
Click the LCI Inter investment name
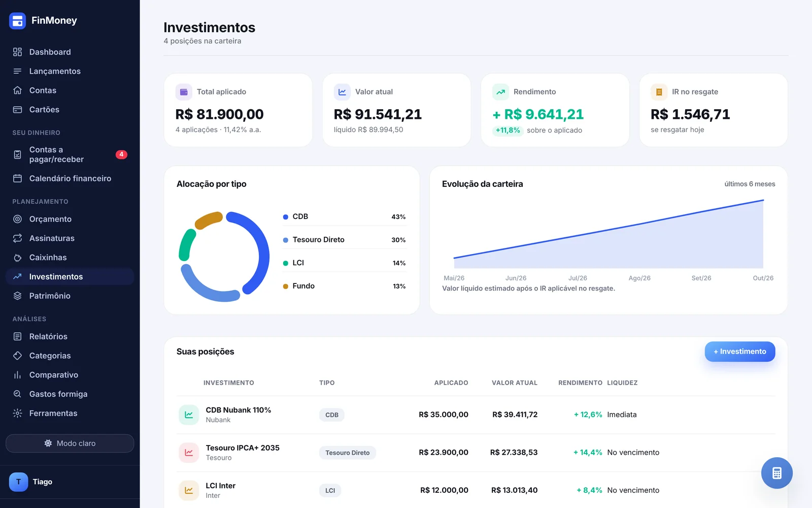[221, 486]
